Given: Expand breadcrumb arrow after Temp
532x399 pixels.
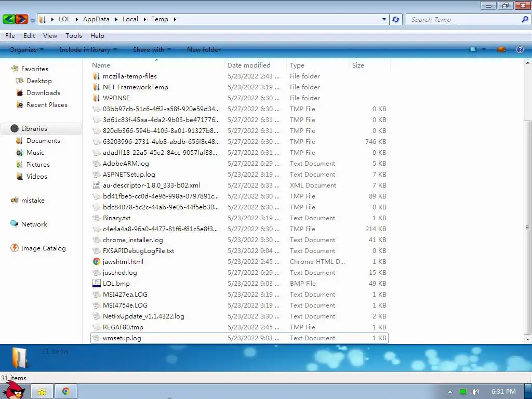Looking at the screenshot, I should coord(175,19).
